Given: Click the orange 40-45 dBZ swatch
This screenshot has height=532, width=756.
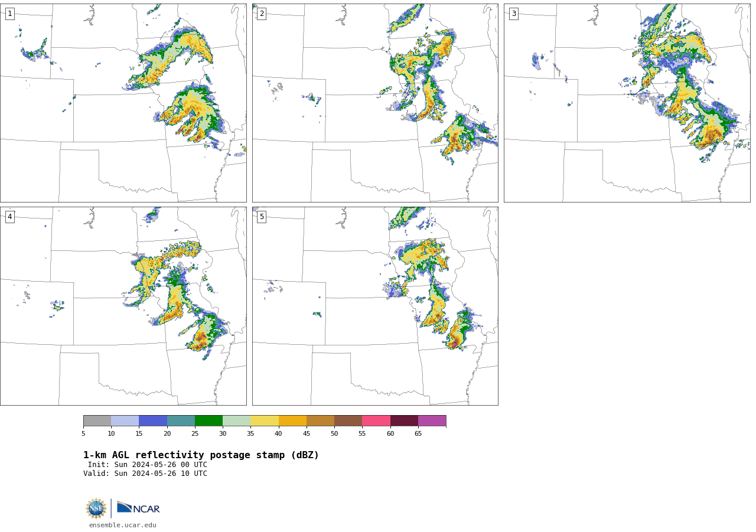Looking at the screenshot, I should [292, 420].
